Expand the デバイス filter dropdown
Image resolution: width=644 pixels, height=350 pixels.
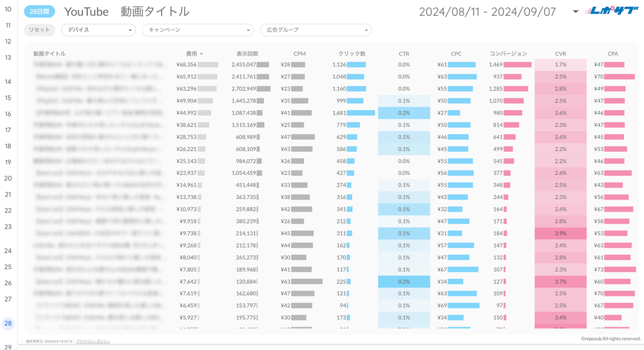(x=98, y=30)
